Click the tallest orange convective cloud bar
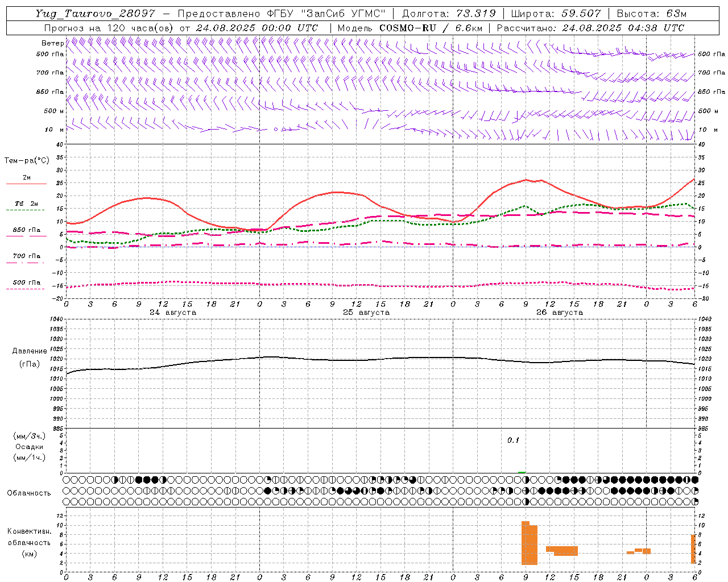Screen dimensions: 728x582 526,543
